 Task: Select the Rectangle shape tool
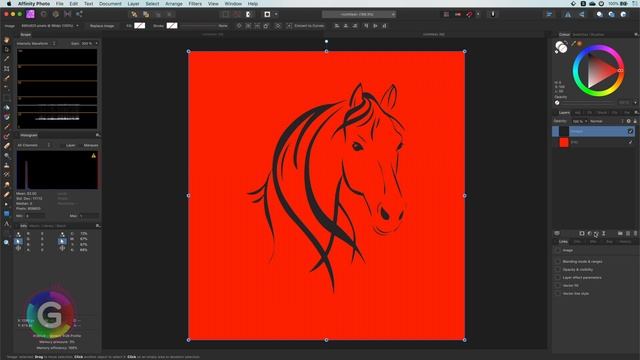[x=7, y=214]
